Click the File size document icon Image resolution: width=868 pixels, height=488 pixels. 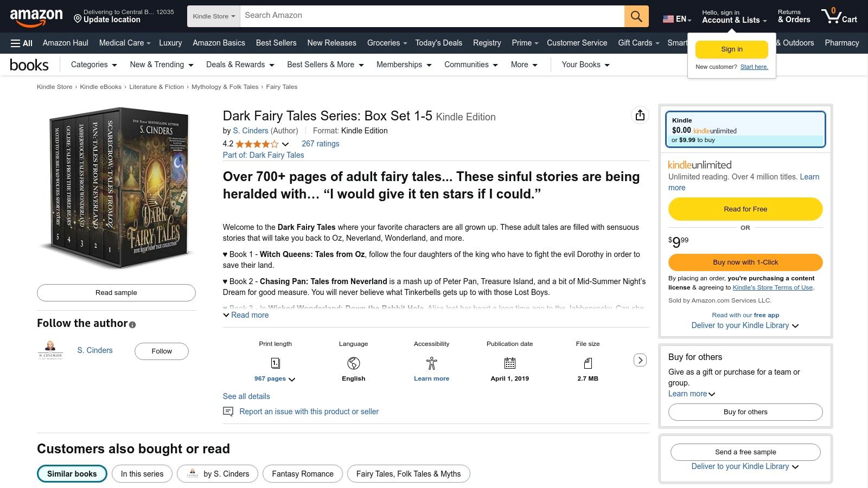pos(588,363)
